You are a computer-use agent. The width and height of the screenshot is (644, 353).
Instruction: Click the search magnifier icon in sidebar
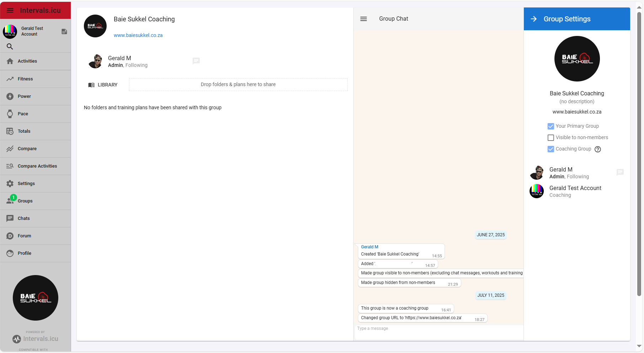pos(10,47)
